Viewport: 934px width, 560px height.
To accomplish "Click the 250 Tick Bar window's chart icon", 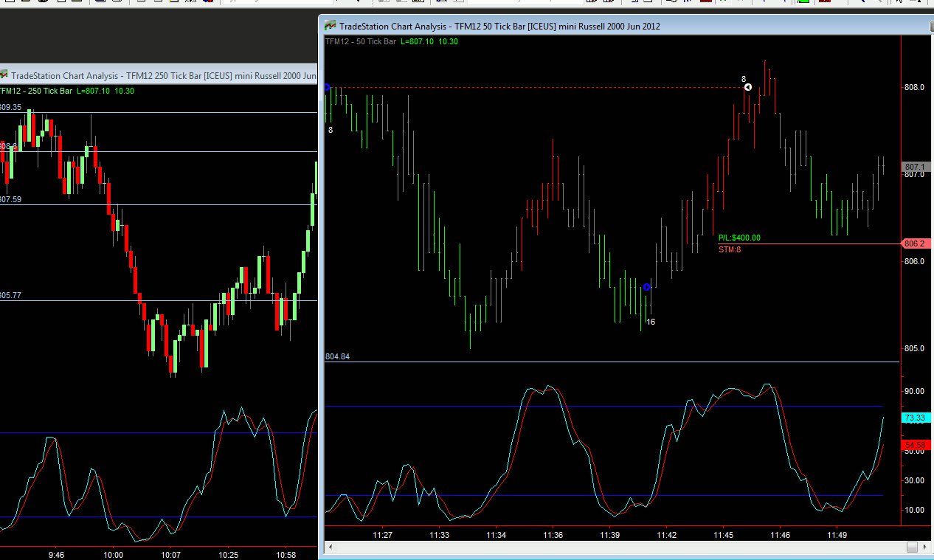I will pyautogui.click(x=3, y=75).
